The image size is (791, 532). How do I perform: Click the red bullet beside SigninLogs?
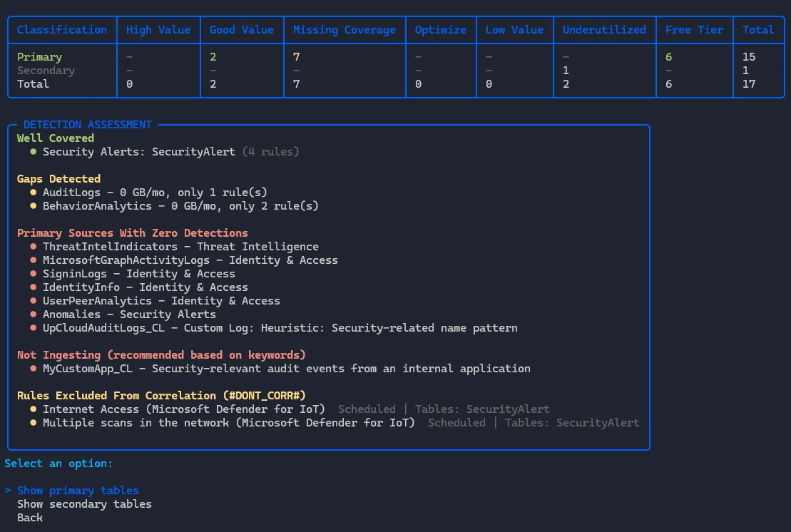(33, 274)
